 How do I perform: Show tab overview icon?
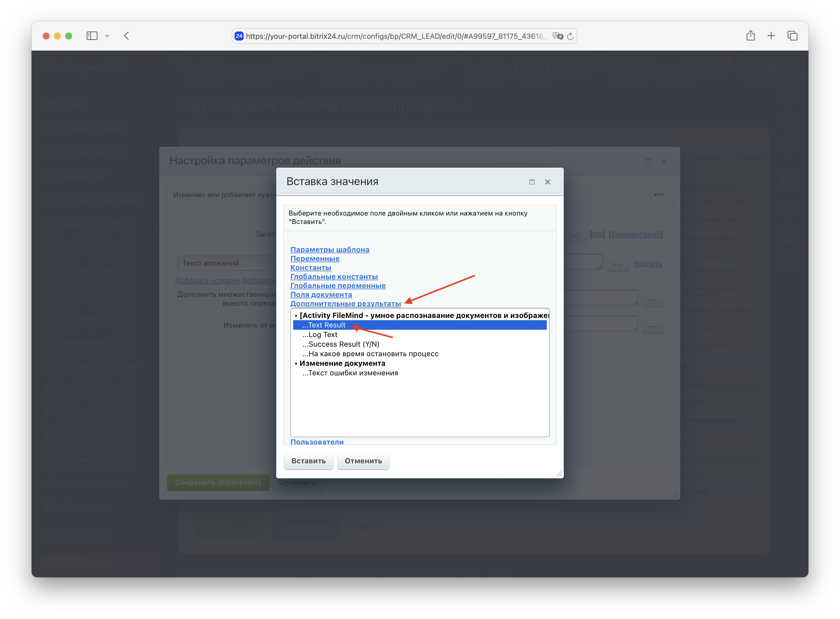(792, 36)
